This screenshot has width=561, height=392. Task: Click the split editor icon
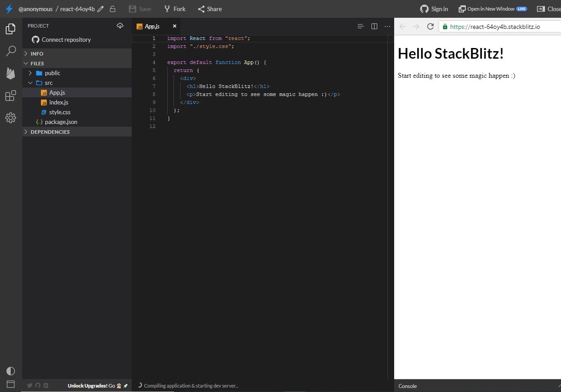click(x=374, y=26)
